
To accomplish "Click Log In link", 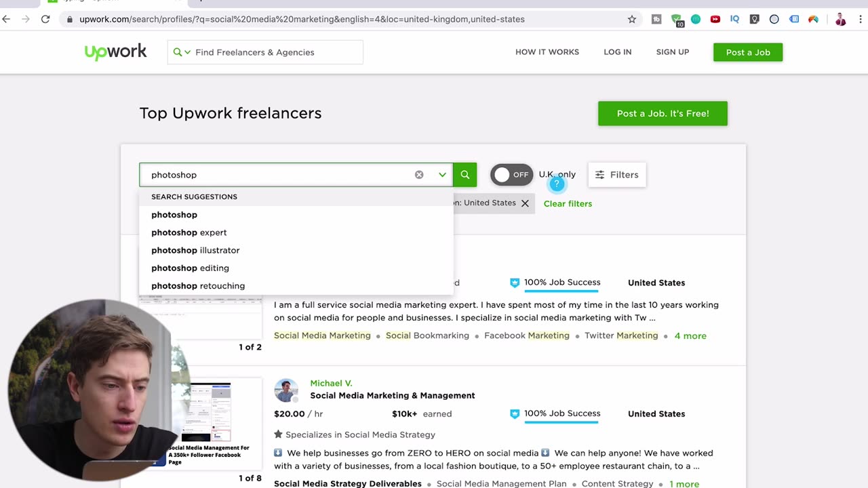I will click(x=618, y=52).
